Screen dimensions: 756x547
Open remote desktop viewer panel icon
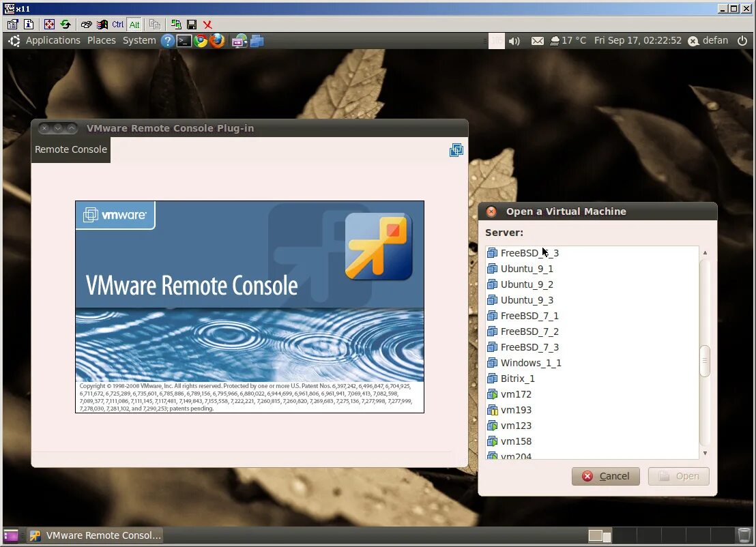coord(239,42)
